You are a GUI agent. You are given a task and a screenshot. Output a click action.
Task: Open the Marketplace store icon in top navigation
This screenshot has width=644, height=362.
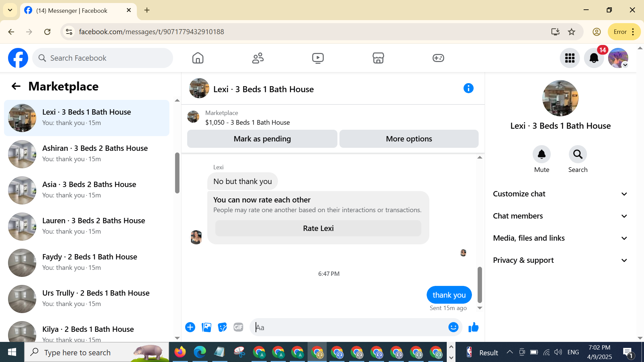[x=378, y=58]
